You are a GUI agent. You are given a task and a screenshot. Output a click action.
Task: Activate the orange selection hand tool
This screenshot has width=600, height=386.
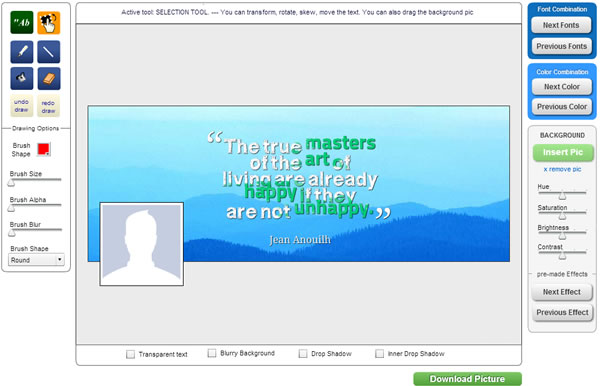click(49, 23)
